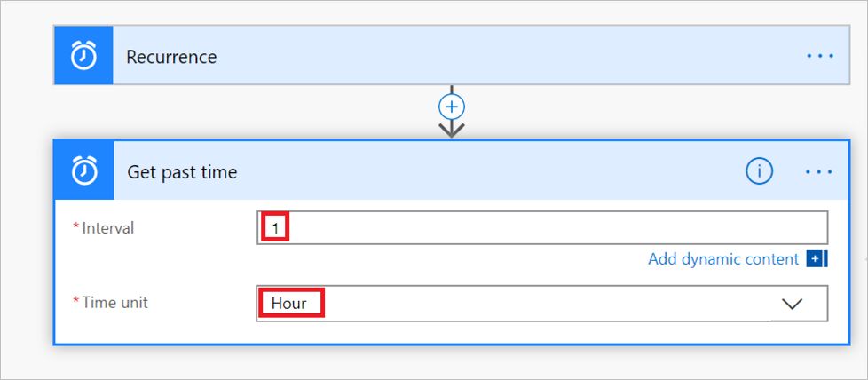Screen dimensions: 868x380
Task: Show info for Get past time action
Action: pyautogui.click(x=759, y=171)
